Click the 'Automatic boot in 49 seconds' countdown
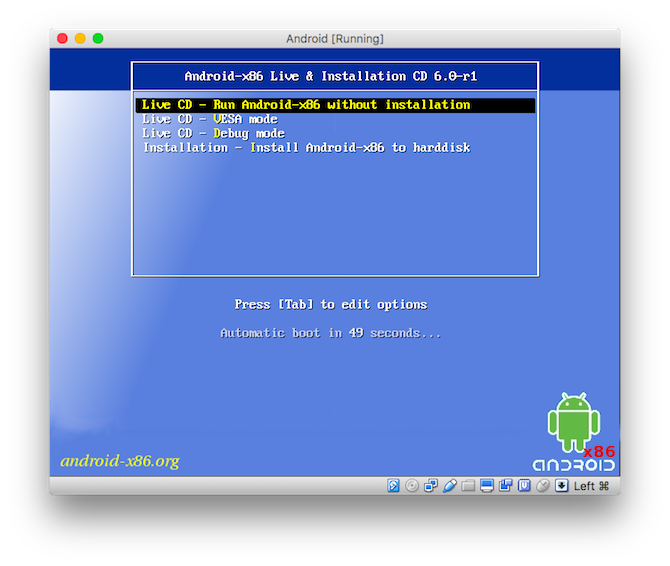This screenshot has width=670, height=566. [x=331, y=333]
